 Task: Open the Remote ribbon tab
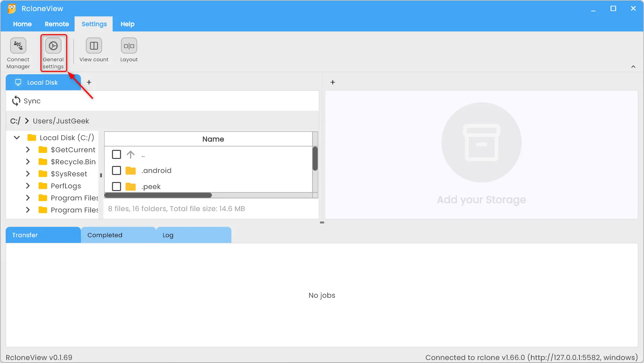[x=57, y=24]
